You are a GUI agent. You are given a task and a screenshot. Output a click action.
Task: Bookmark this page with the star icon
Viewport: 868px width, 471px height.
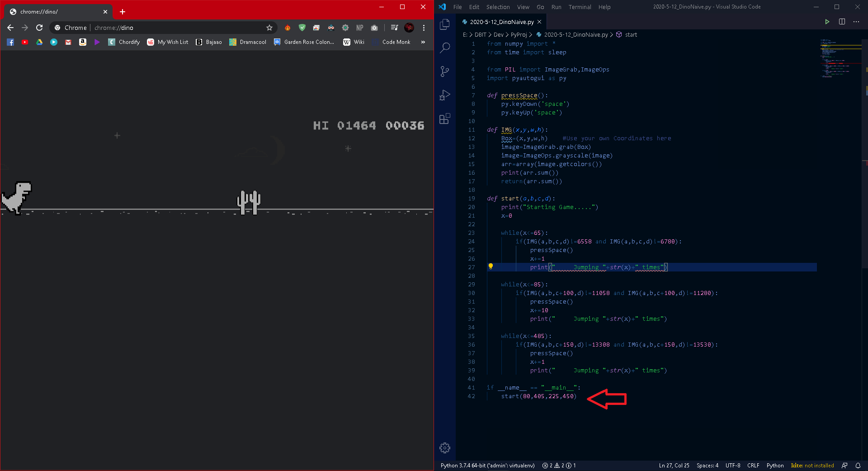coord(269,28)
